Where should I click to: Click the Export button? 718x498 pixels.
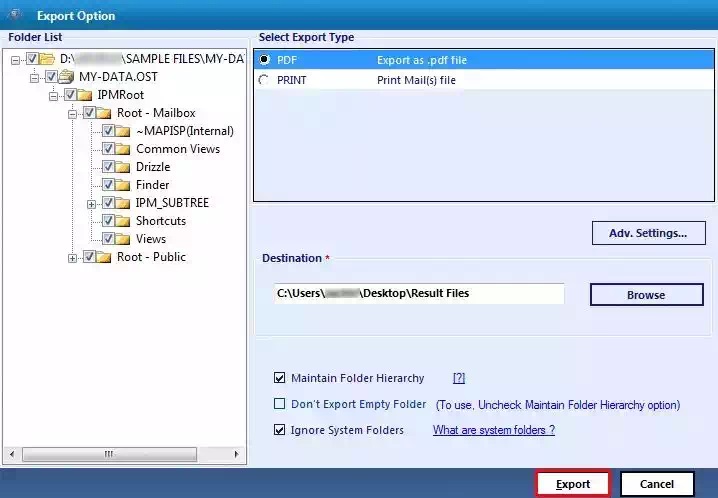573,484
